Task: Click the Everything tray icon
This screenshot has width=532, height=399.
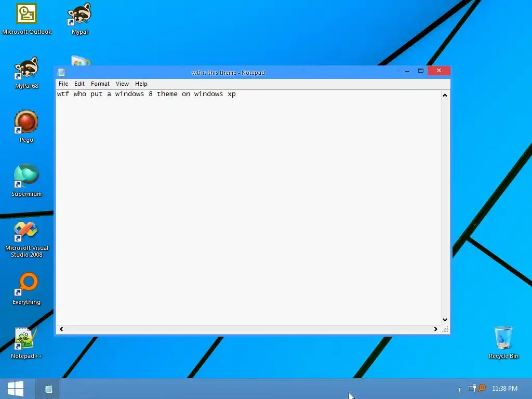Action: (x=482, y=388)
